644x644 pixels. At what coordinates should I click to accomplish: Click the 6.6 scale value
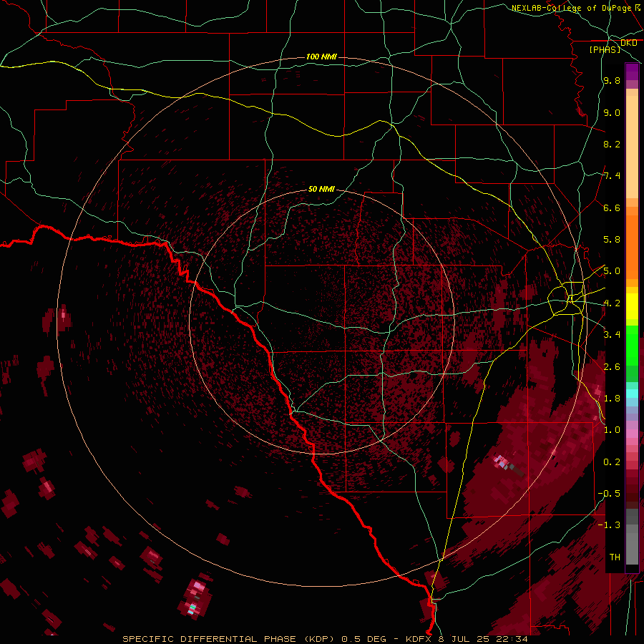pyautogui.click(x=612, y=208)
